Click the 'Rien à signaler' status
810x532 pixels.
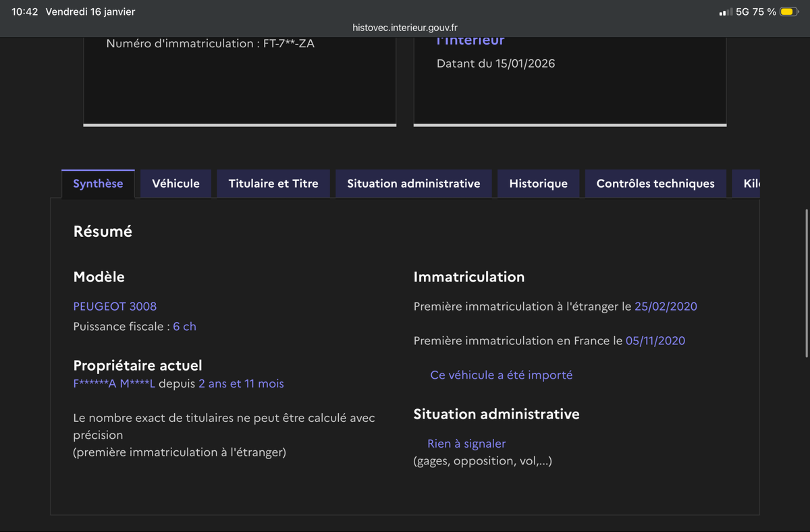(x=466, y=444)
